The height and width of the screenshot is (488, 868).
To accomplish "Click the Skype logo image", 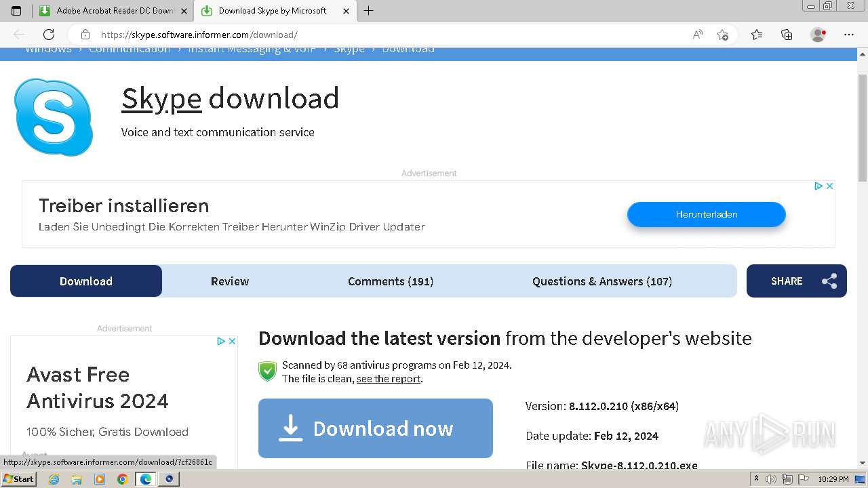I will point(54,117).
